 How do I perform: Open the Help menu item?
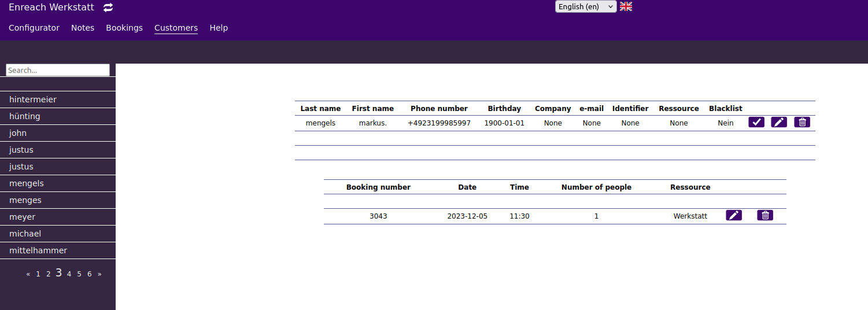click(219, 28)
